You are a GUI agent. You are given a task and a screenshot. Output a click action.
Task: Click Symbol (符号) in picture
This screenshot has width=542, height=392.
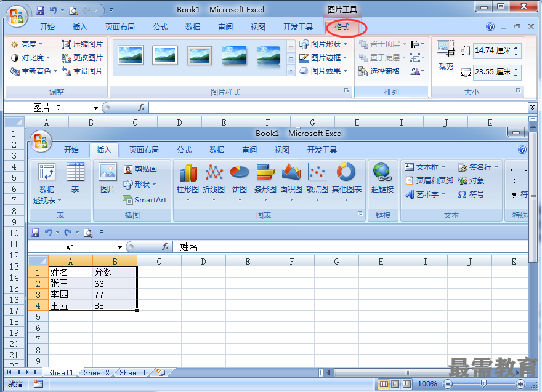(471, 194)
